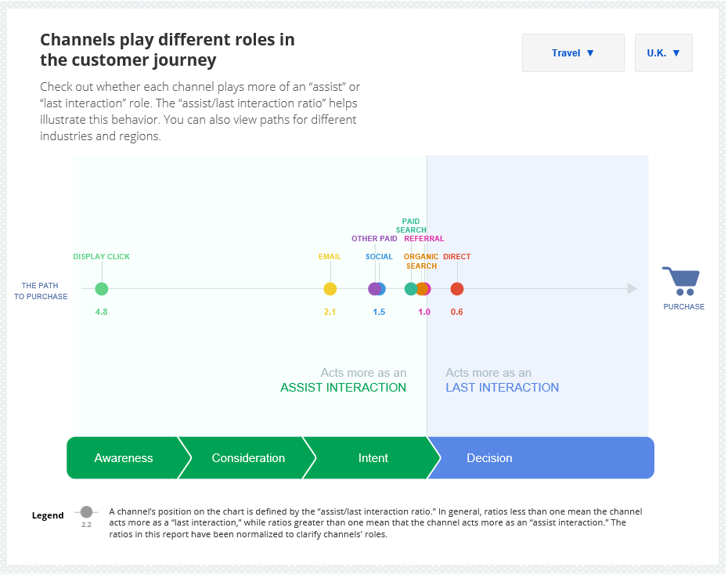Switch to the Decision stage

click(490, 458)
